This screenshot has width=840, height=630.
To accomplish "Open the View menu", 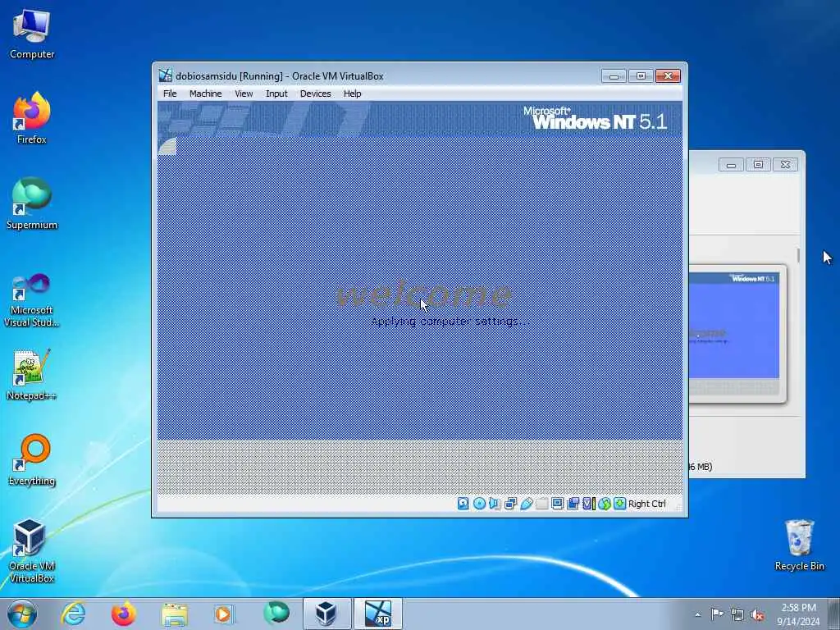I will pyautogui.click(x=244, y=94).
